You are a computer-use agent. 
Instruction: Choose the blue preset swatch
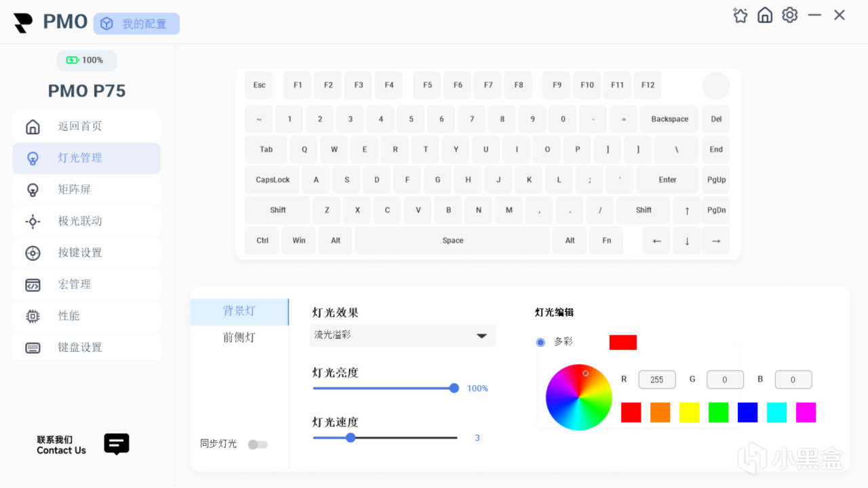coord(748,412)
